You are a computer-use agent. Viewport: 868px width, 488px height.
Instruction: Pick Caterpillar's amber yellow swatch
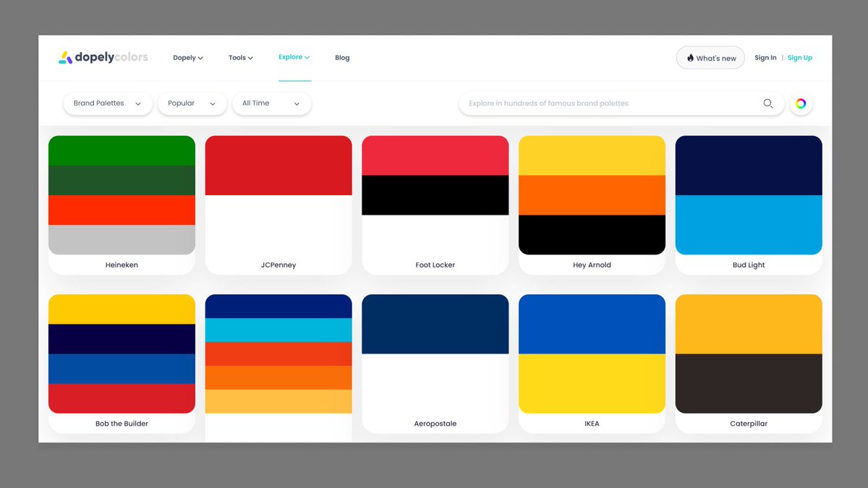[749, 324]
